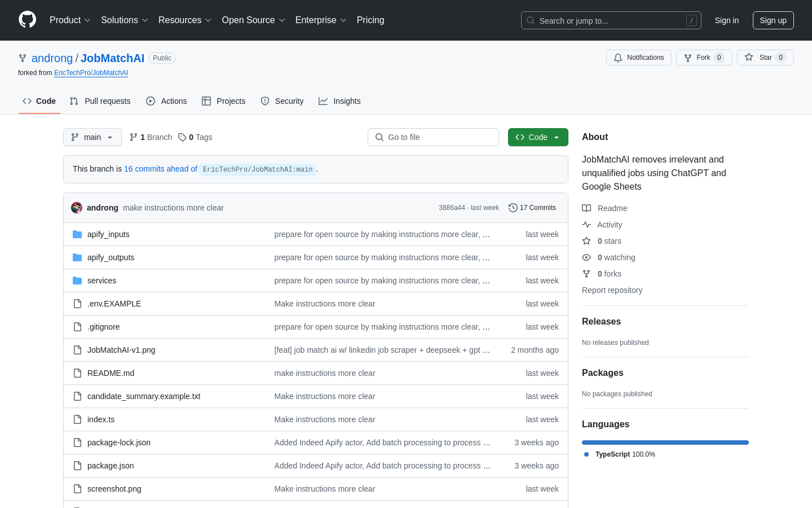The height and width of the screenshot is (508, 812).
Task: Expand the Open Source menu
Action: [x=254, y=20]
